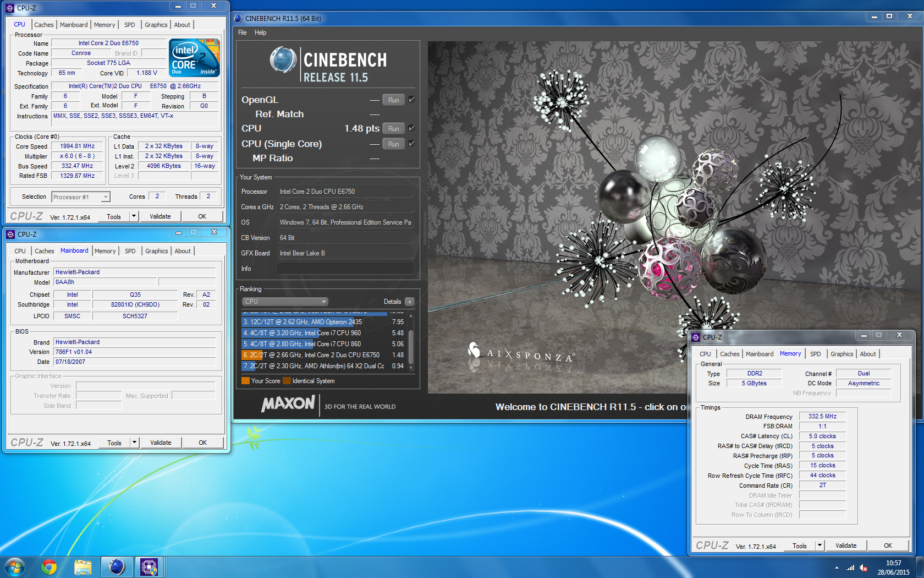Viewport: 924px width, 578px height.
Task: Click OK in the Memory CPU-Z window
Action: 888,546
